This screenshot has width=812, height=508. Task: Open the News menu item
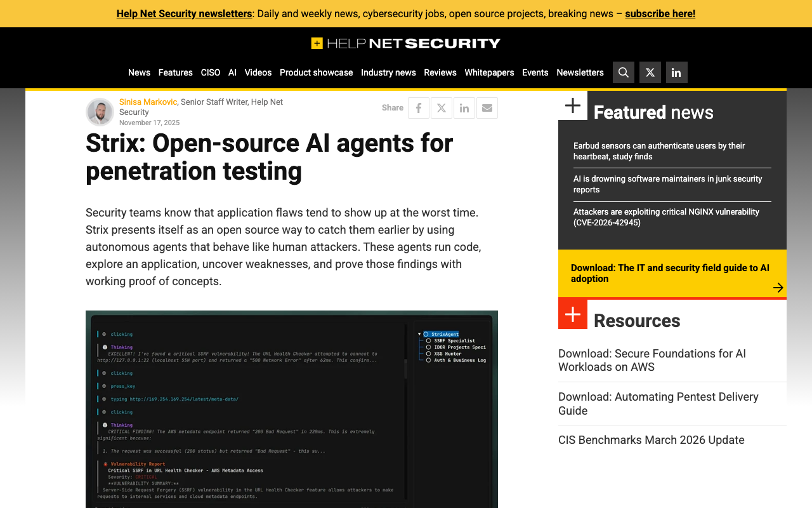click(139, 72)
